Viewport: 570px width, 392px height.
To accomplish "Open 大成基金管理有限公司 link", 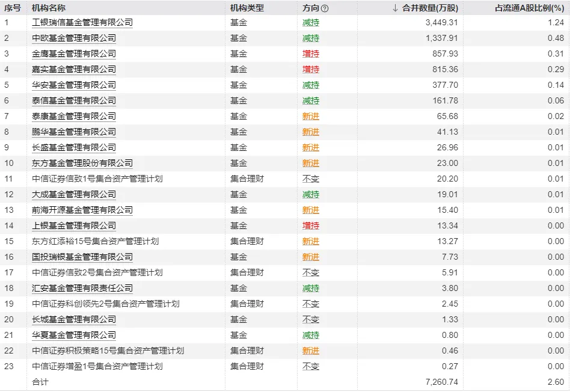I will pos(74,195).
